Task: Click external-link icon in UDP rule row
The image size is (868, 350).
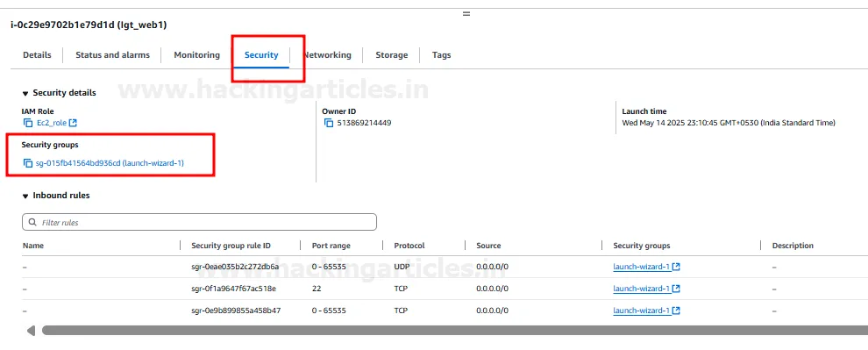Action: coord(676,267)
